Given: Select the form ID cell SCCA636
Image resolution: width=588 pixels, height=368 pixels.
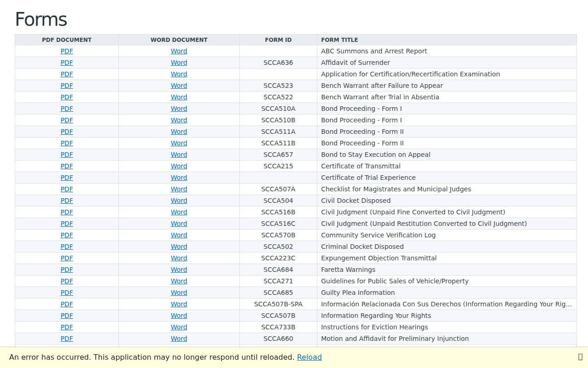Looking at the screenshot, I should 278,63.
